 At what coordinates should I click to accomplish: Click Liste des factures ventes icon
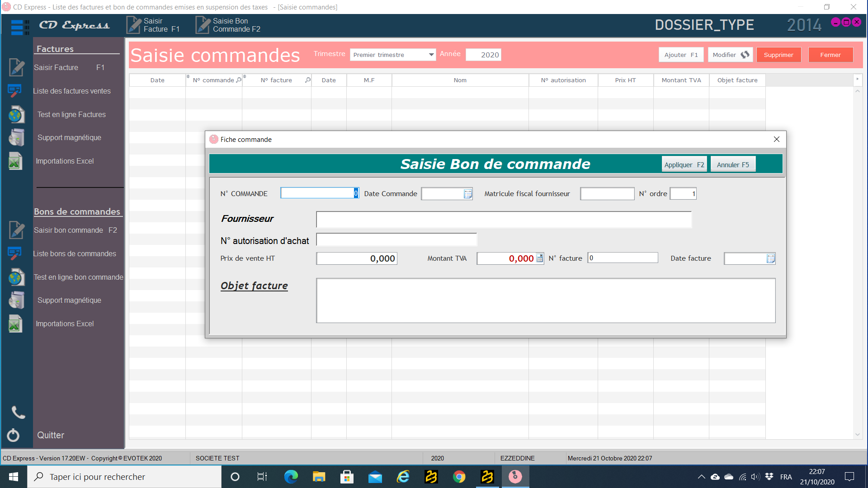point(14,91)
